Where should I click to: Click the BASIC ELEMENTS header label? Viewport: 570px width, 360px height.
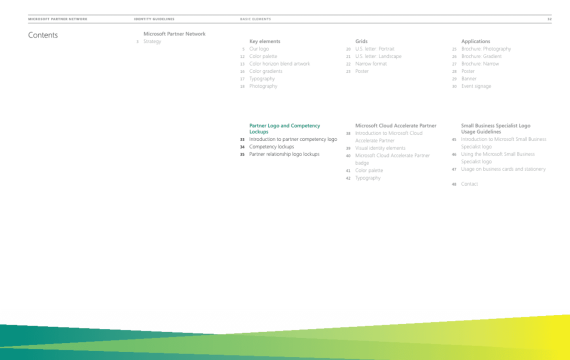[255, 19]
